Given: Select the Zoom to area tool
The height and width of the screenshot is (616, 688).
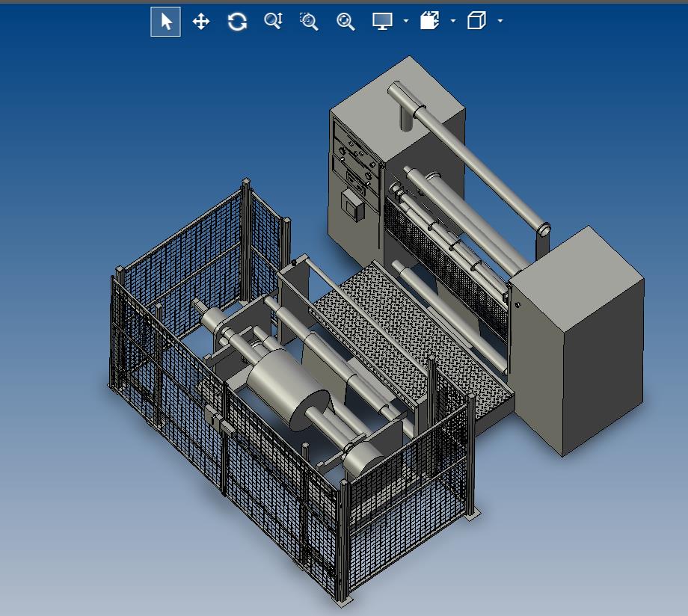Looking at the screenshot, I should coord(310,22).
